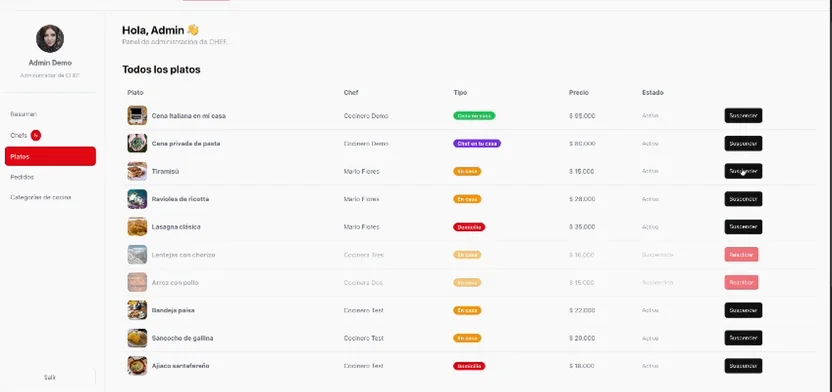Suspend the Bandeja paisa dish

pos(743,310)
